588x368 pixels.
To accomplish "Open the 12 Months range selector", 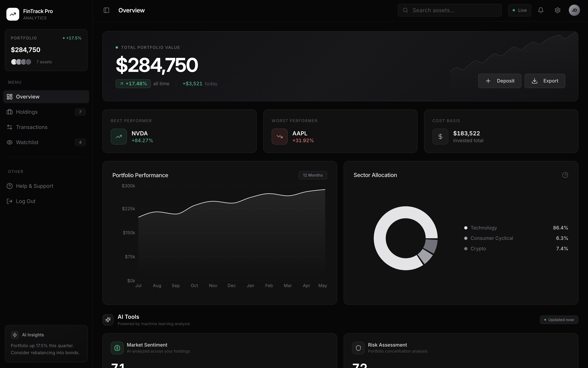I will 313,175.
